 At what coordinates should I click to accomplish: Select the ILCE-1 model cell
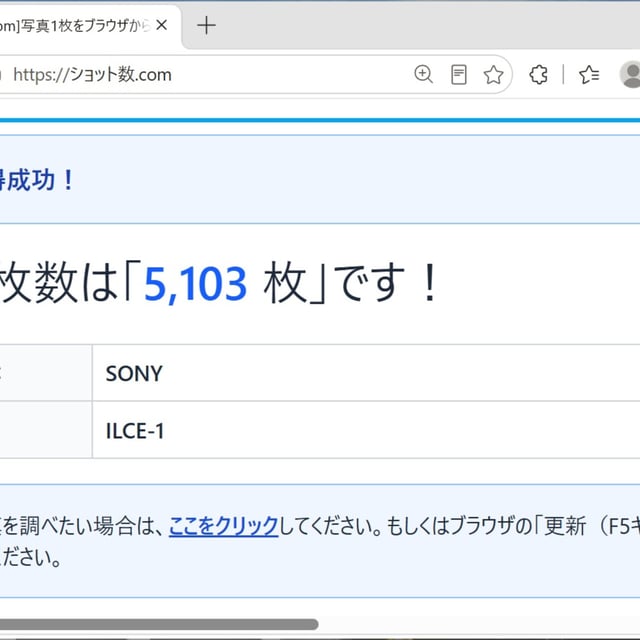coord(366,430)
